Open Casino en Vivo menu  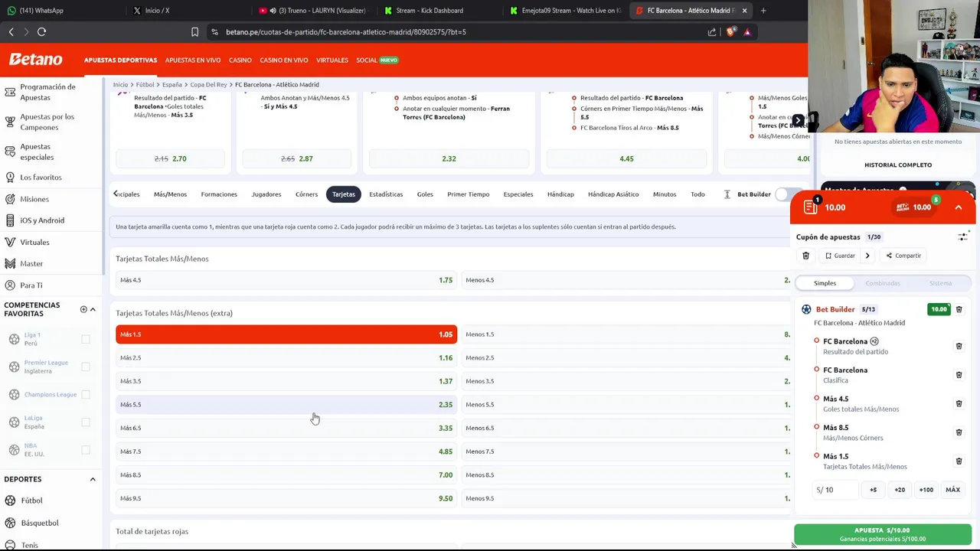click(x=283, y=60)
